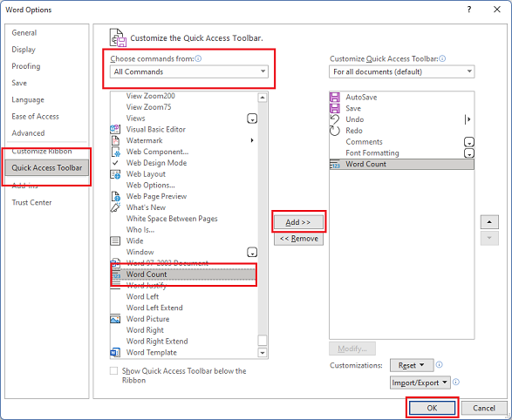Expand the Comments dropdown indicator
Viewport: 512px width, 420px height.
(469, 142)
